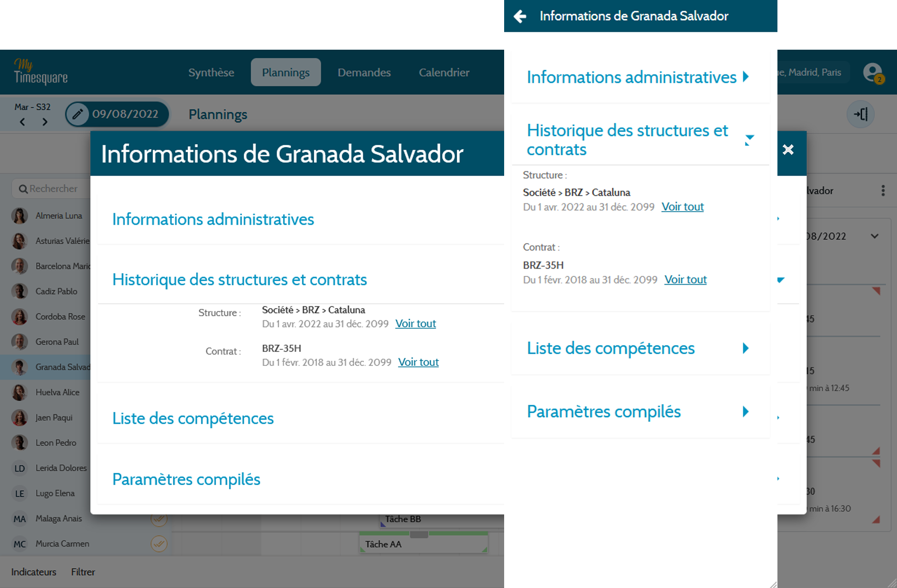Select employee Cordoba Rose
The width and height of the screenshot is (897, 588).
point(46,316)
